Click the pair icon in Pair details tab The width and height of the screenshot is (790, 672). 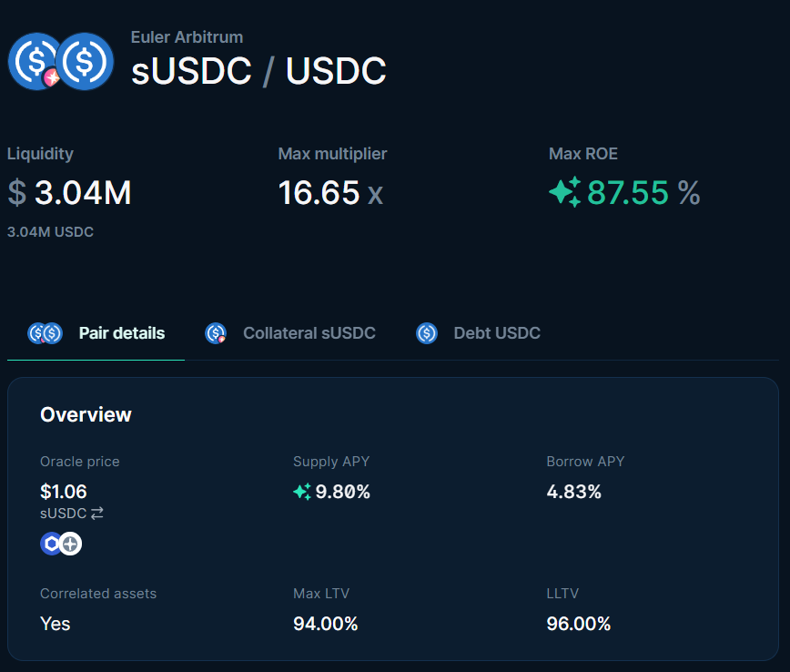45,333
